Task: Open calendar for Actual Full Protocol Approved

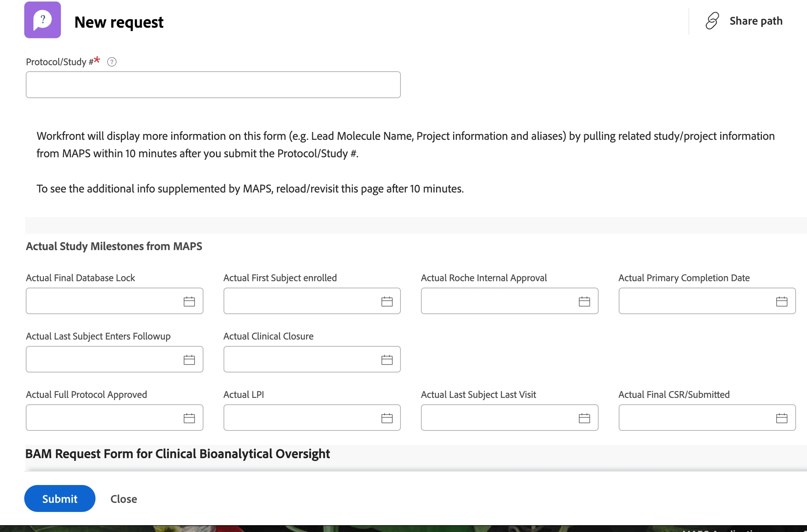Action: pyautogui.click(x=189, y=418)
